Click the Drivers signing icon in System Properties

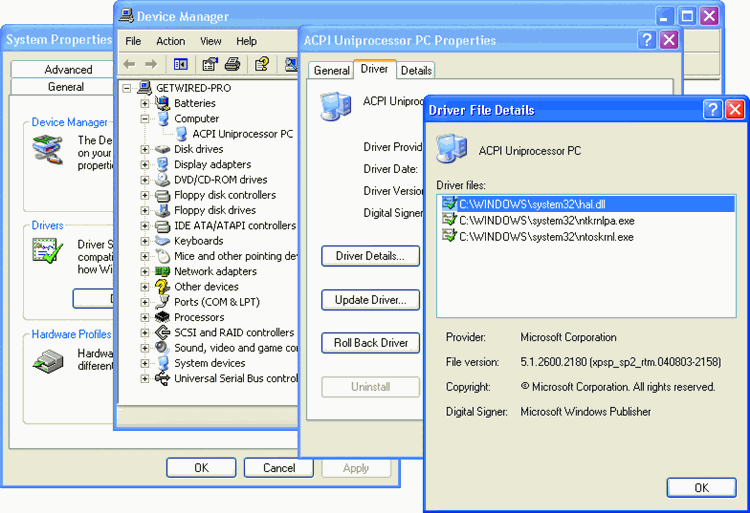(47, 251)
